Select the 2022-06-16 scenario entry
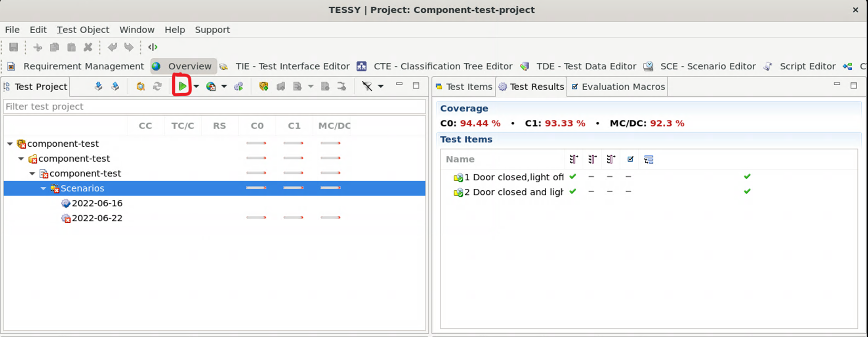The height and width of the screenshot is (337, 868). click(97, 203)
